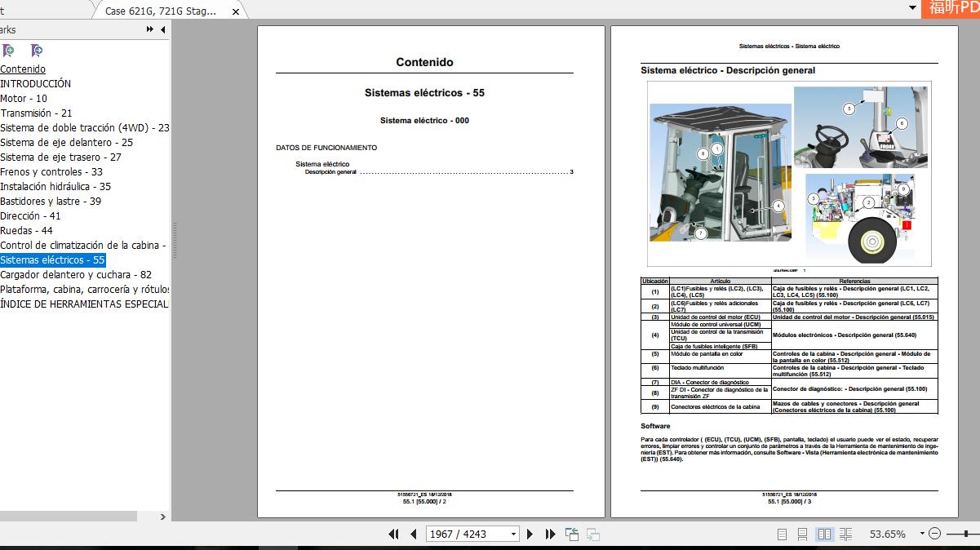Click the previous view icon
980x550 pixels.
click(x=572, y=534)
